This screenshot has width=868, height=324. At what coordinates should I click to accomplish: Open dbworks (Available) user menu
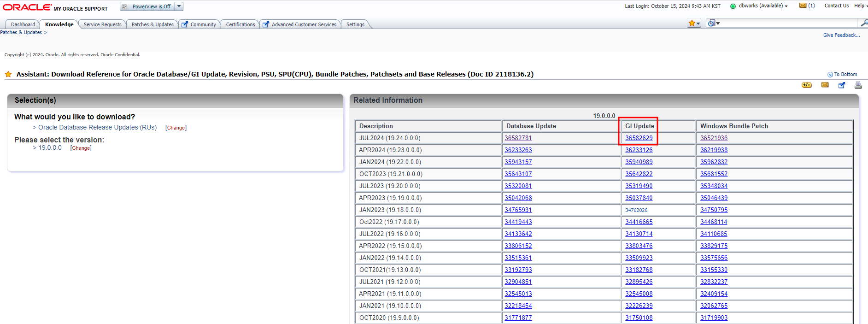click(x=763, y=6)
